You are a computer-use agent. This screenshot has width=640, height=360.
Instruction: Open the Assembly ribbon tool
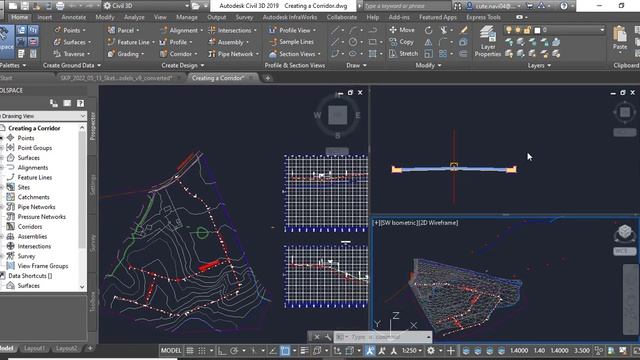(228, 42)
